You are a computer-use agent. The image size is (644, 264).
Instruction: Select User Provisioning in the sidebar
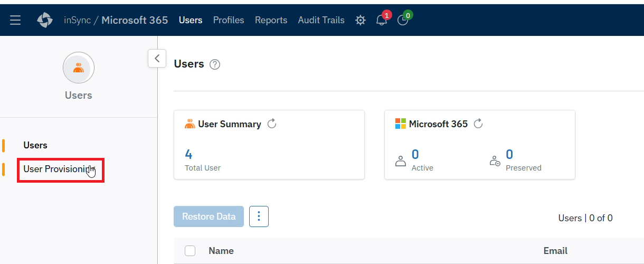(60, 169)
